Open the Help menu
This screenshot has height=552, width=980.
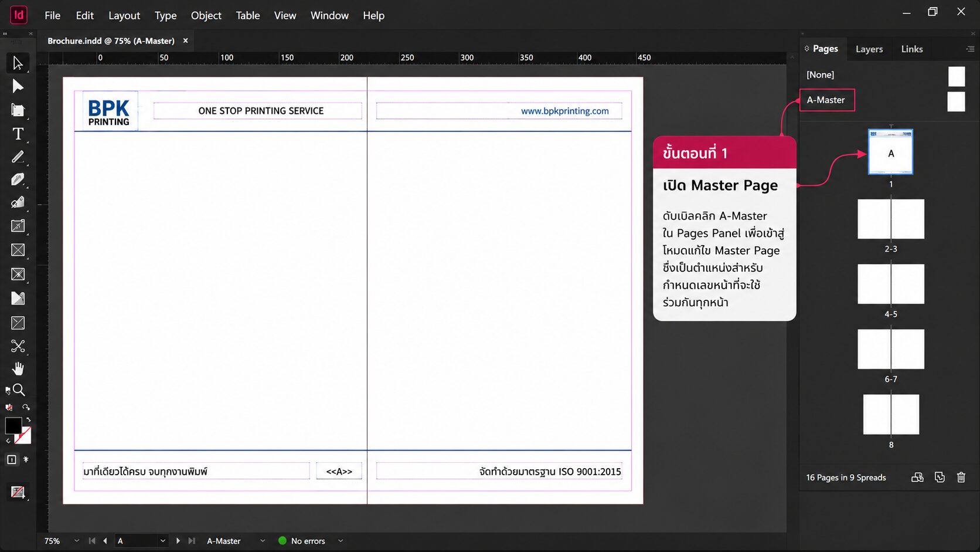point(373,15)
